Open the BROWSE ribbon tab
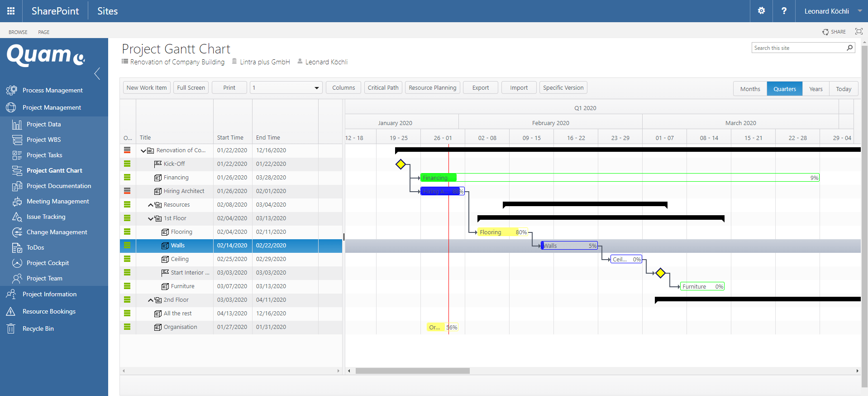Viewport: 868px width, 396px height. [18, 32]
